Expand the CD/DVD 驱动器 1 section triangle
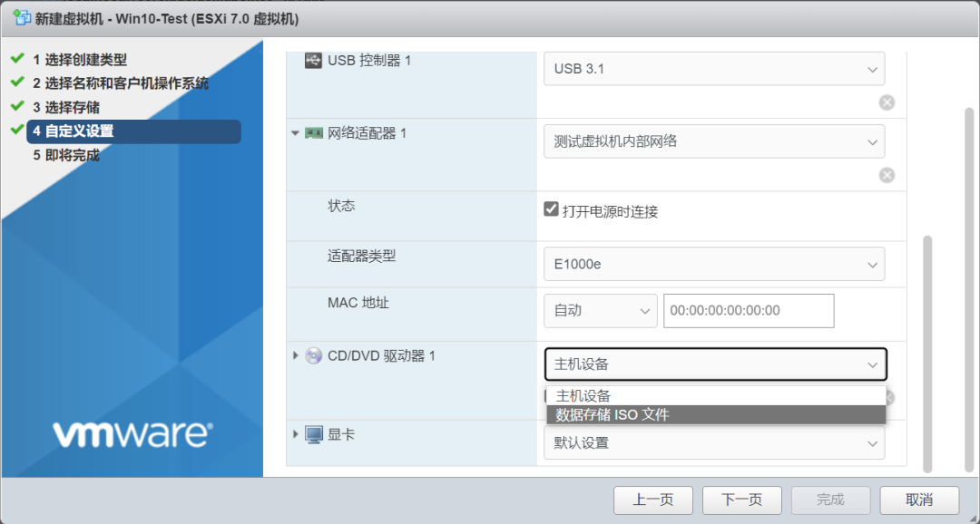Image resolution: width=980 pixels, height=524 pixels. (x=295, y=356)
